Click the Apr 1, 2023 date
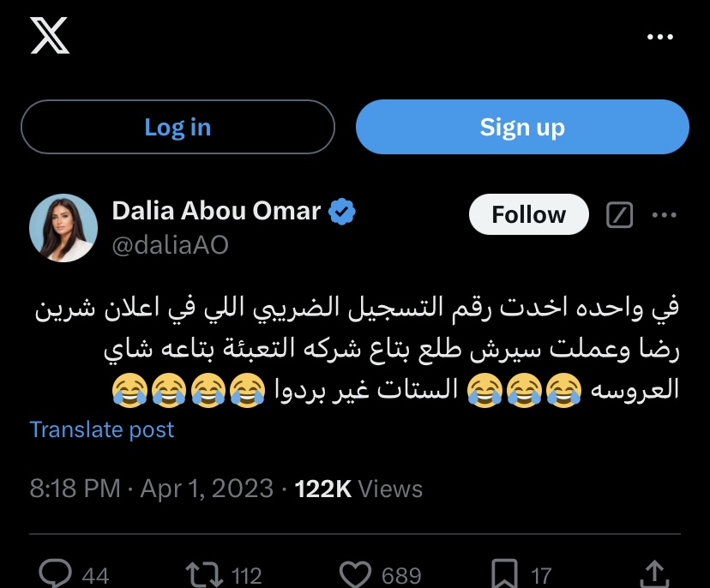This screenshot has width=710, height=588. coord(206,489)
